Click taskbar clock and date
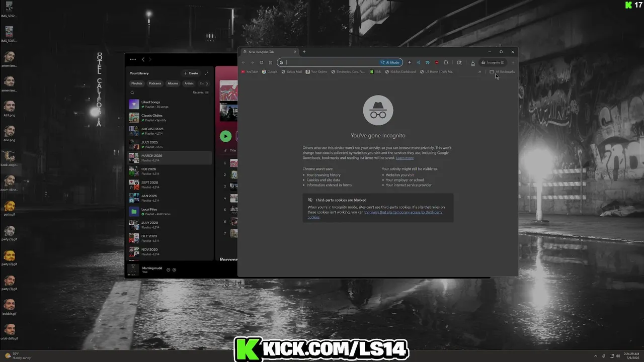 [631, 356]
